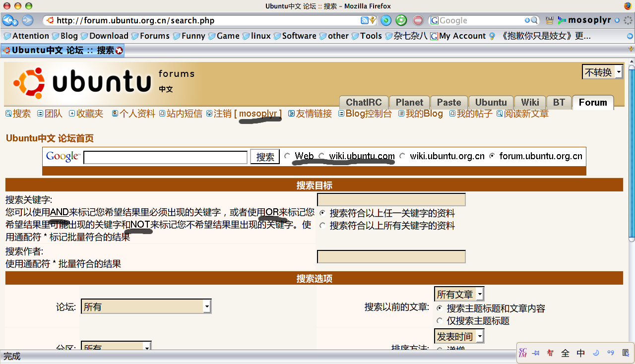Click the 搜索 button next to Google field
635x364 pixels.
(x=265, y=157)
